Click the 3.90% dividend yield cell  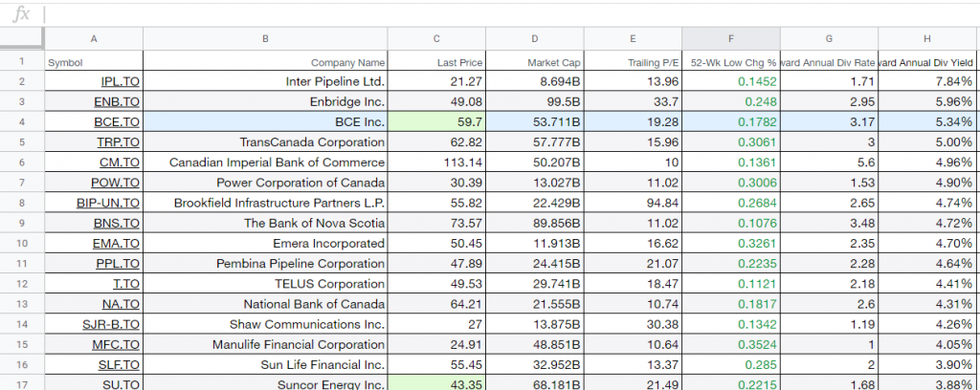tap(927, 364)
